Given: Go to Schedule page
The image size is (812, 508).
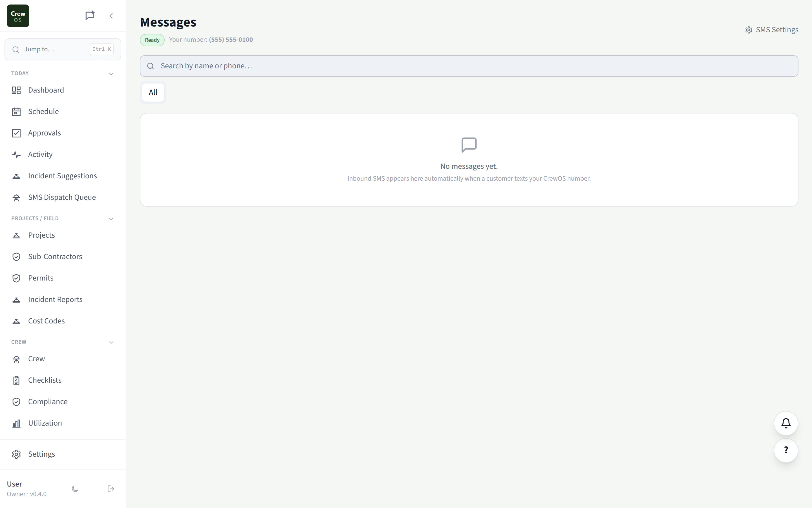Looking at the screenshot, I should [63, 111].
